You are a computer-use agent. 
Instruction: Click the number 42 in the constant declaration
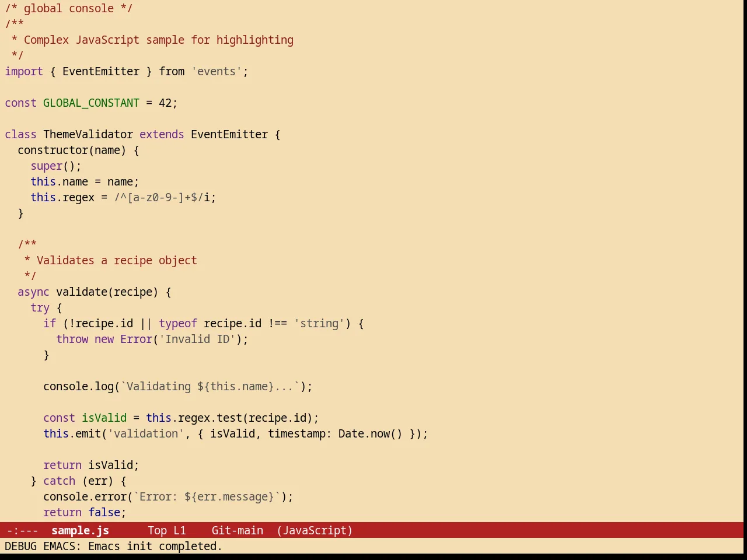[x=165, y=103]
